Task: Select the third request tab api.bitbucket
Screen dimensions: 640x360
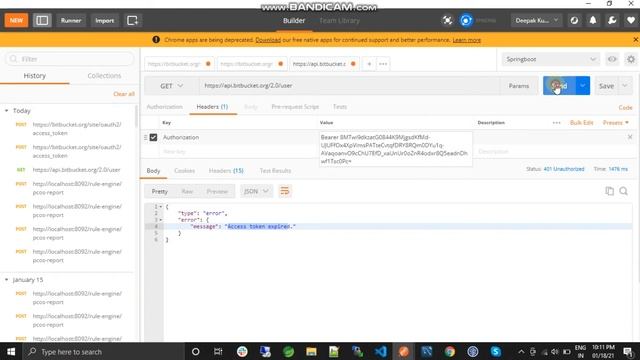Action: [319, 64]
